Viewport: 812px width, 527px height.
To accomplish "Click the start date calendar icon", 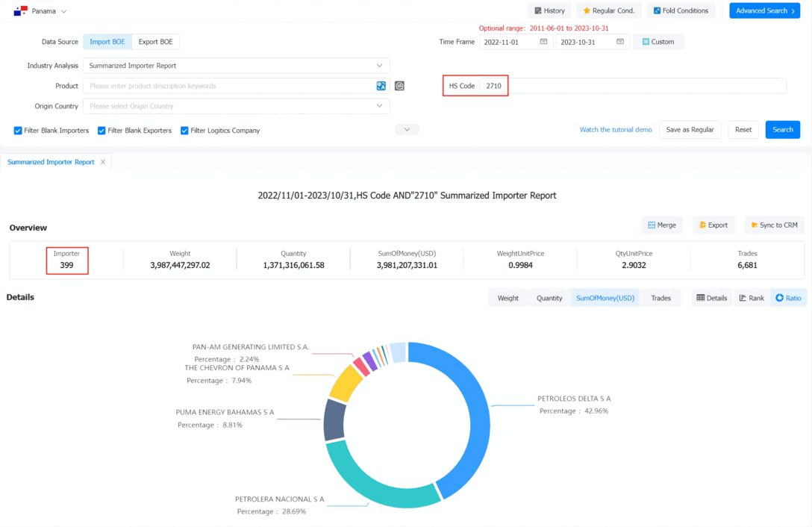I will point(543,42).
